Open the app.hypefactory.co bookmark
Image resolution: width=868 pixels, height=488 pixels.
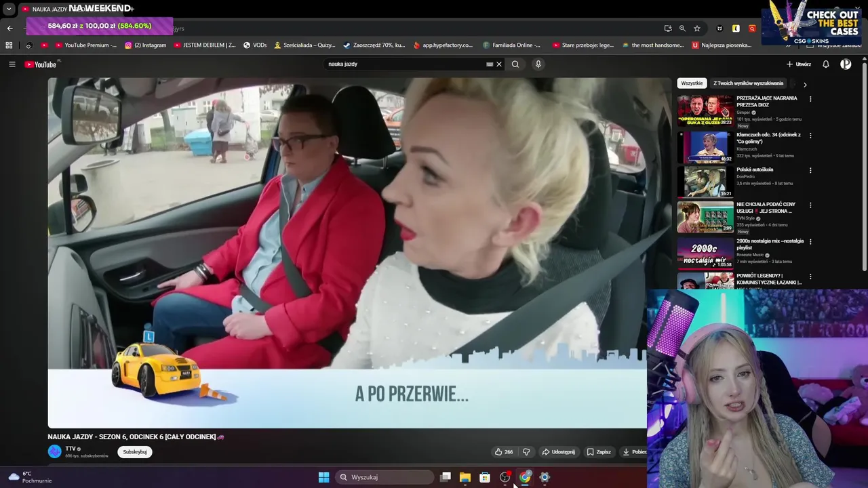(x=443, y=45)
